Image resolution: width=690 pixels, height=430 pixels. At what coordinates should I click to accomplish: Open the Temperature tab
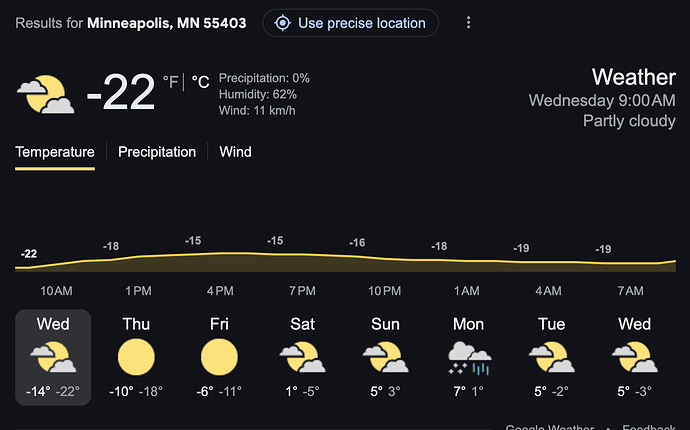click(x=55, y=152)
